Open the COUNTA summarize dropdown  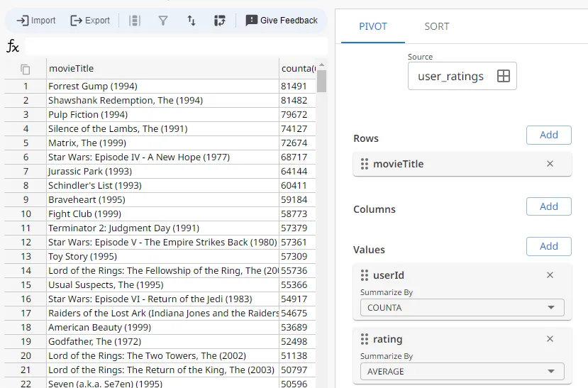462,308
